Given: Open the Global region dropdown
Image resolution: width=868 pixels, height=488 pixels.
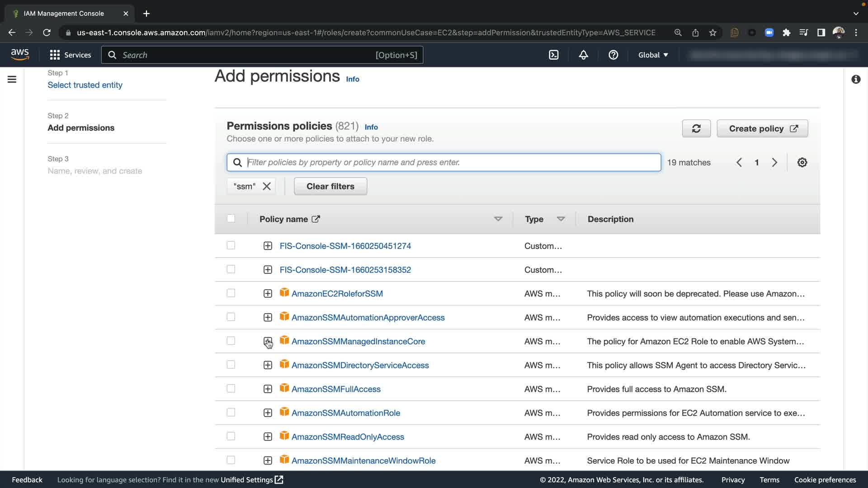Looking at the screenshot, I should [653, 55].
